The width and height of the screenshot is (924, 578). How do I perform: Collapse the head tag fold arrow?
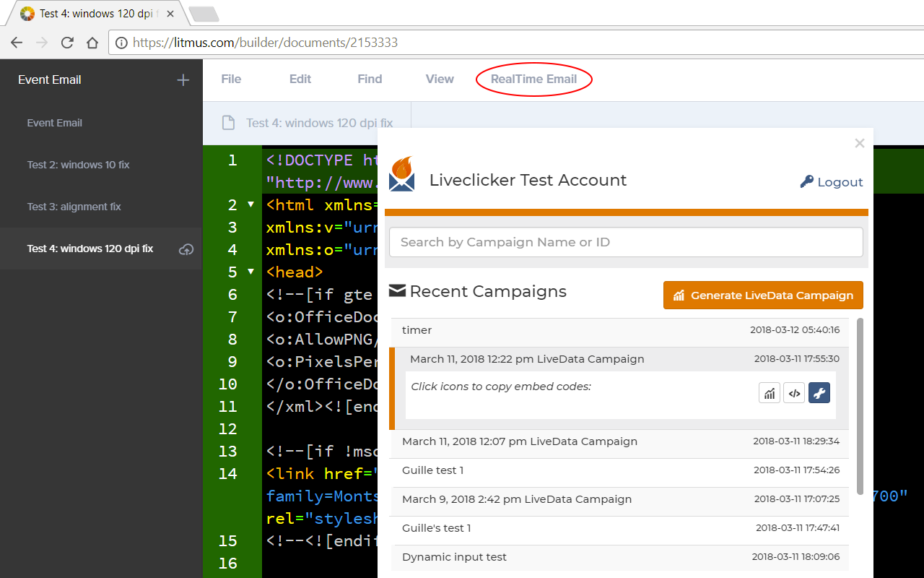tap(250, 272)
